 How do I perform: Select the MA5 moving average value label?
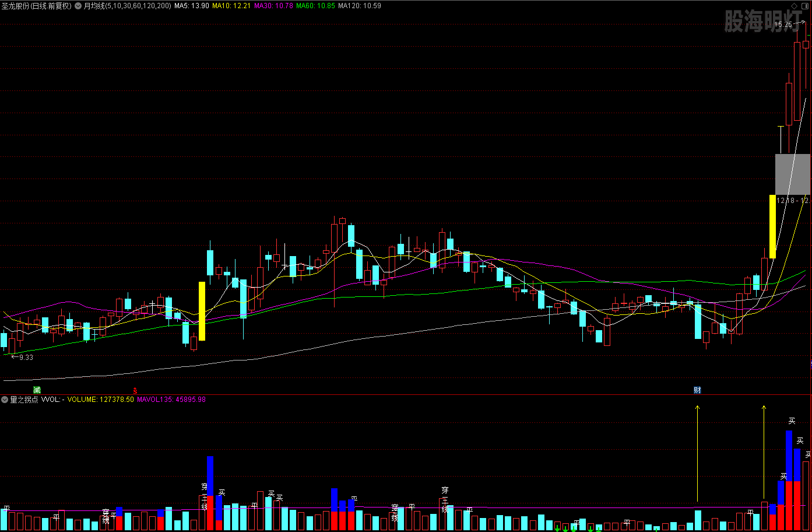pyautogui.click(x=192, y=6)
